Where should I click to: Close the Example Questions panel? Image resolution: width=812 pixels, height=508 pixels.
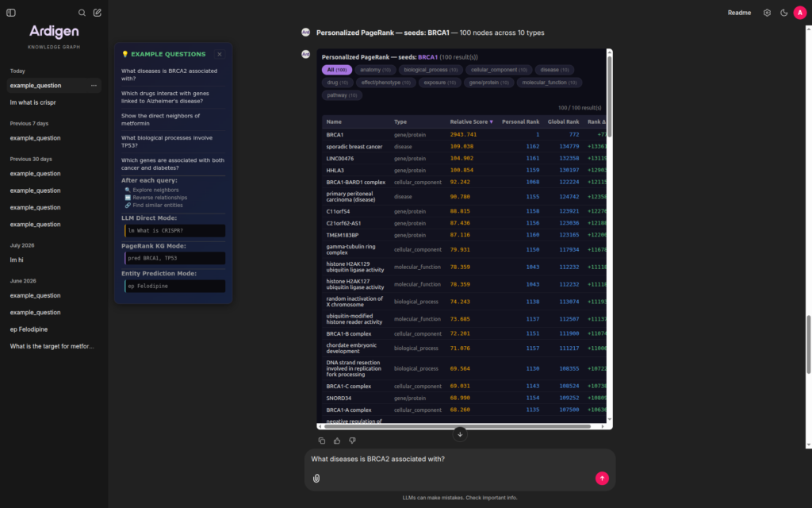point(220,54)
